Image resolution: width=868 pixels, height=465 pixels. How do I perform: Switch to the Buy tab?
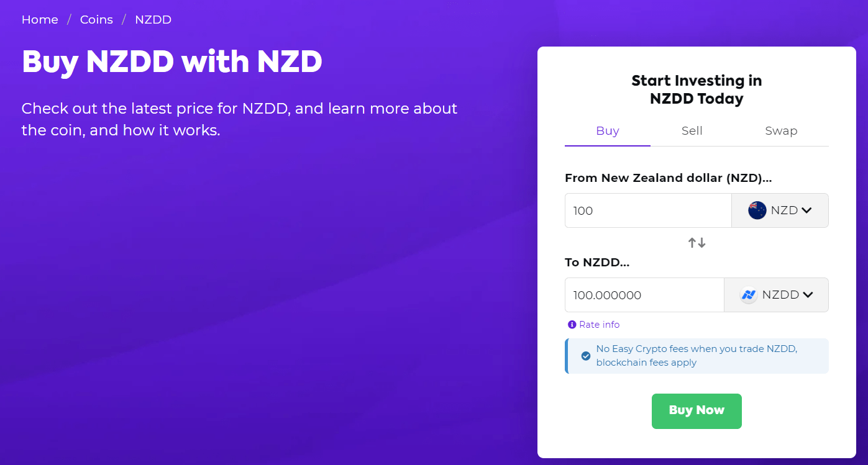coord(607,131)
